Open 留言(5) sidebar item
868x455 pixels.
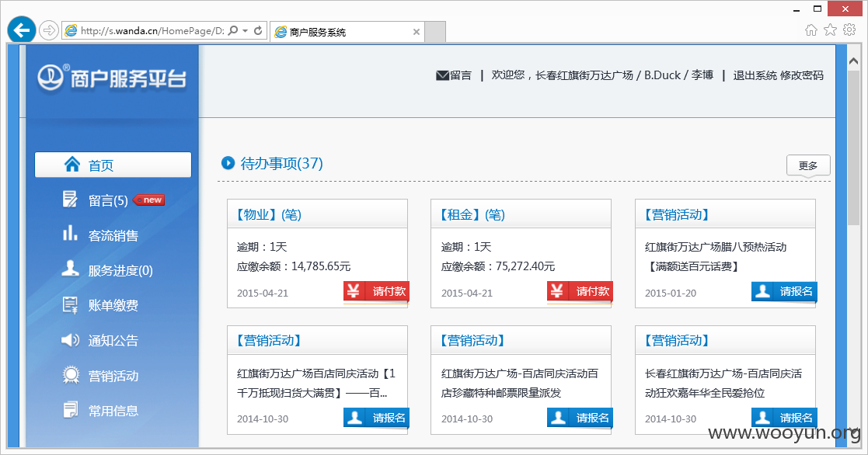point(108,200)
